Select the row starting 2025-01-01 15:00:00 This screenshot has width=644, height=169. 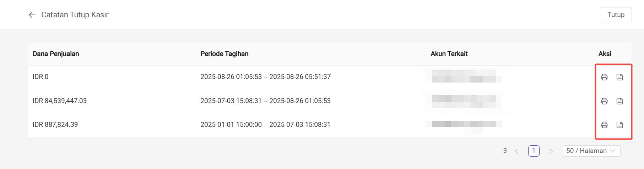330,125
